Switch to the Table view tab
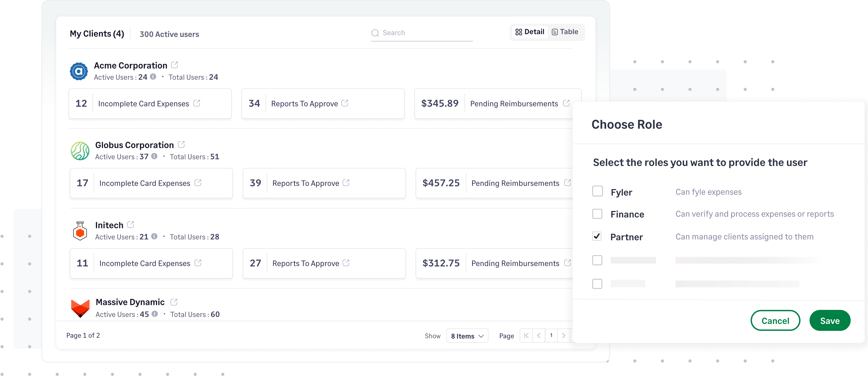This screenshot has width=868, height=376. point(565,32)
